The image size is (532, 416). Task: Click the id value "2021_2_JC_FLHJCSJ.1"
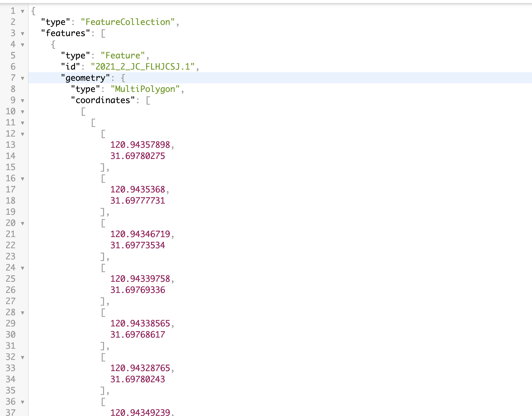(142, 67)
